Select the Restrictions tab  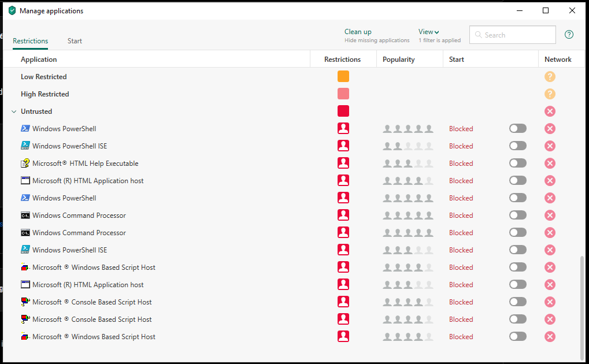(x=31, y=41)
